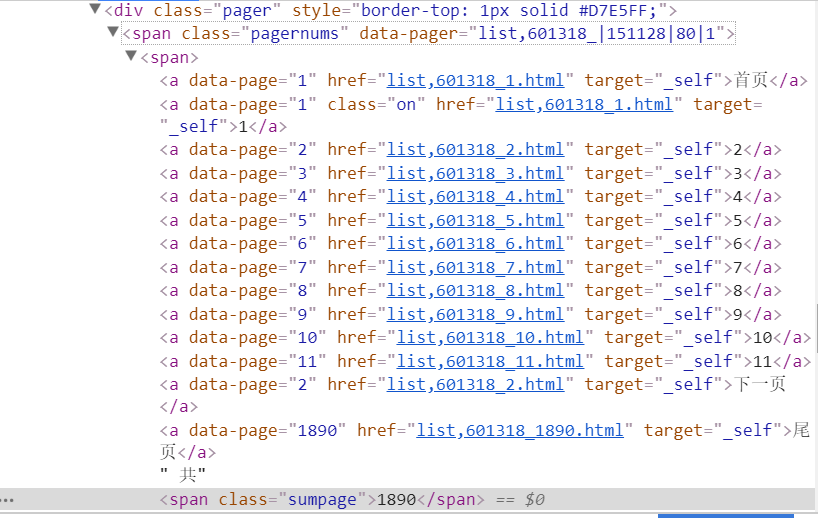The width and height of the screenshot is (818, 518).
Task: Follow the list,601318_4.html href link
Action: click(475, 197)
